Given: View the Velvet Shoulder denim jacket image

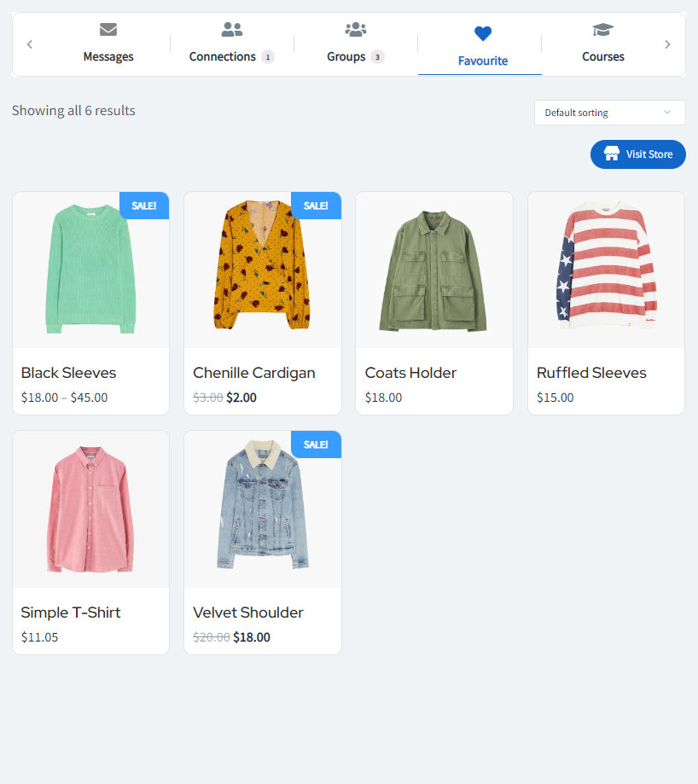Looking at the screenshot, I should (x=263, y=509).
